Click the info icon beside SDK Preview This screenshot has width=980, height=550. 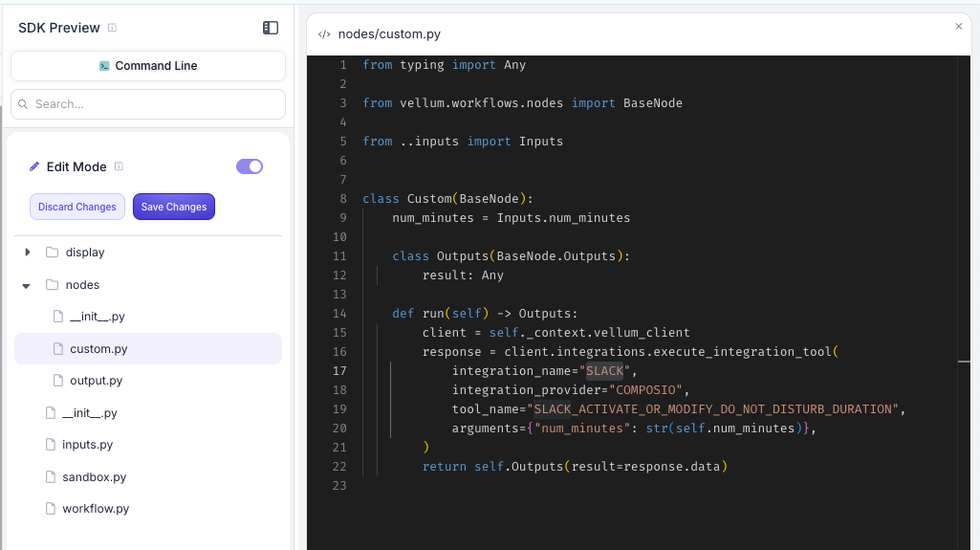pyautogui.click(x=113, y=28)
